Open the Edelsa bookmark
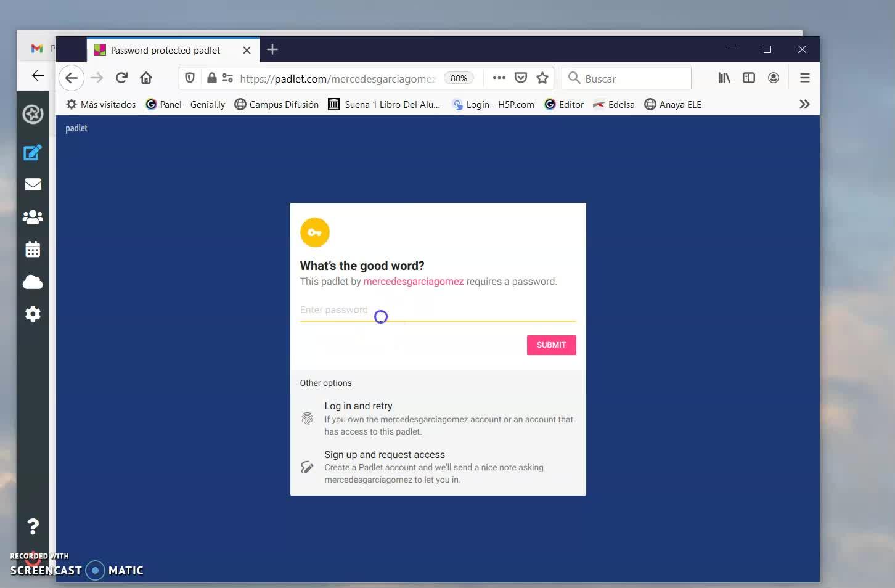 point(614,104)
